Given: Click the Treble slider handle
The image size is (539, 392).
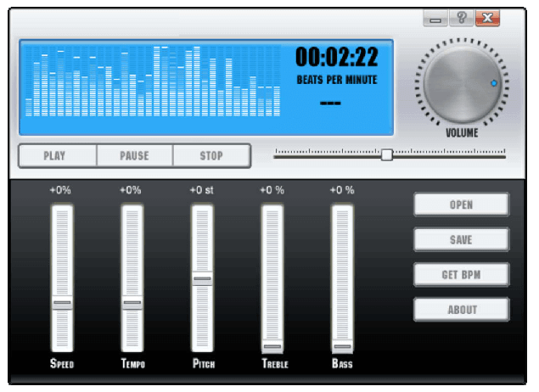Looking at the screenshot, I should 272,347.
